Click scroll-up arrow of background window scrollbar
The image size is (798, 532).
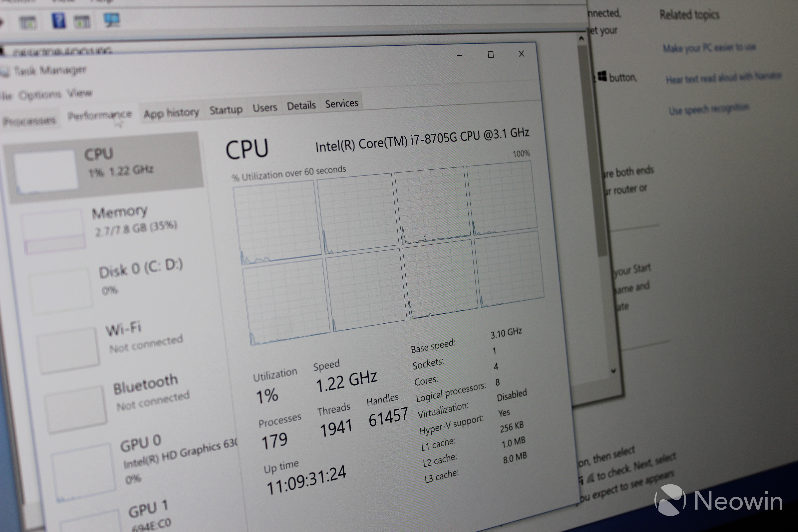tap(582, 39)
